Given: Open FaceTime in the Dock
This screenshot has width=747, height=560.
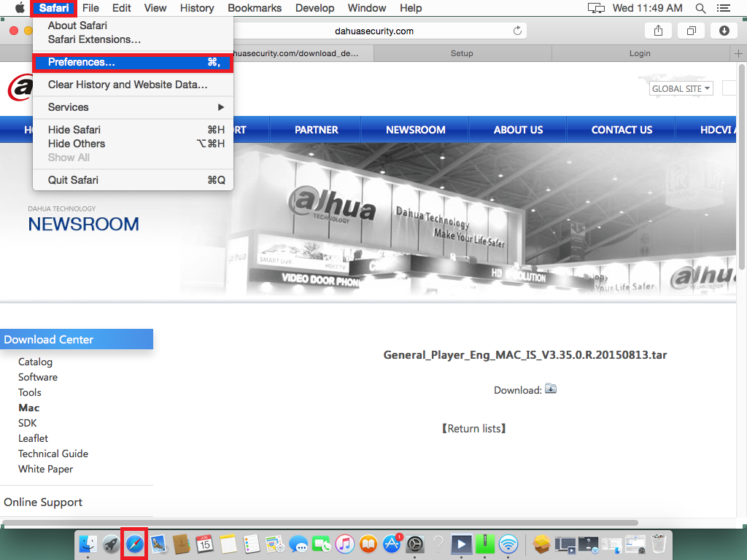Looking at the screenshot, I should [x=322, y=544].
